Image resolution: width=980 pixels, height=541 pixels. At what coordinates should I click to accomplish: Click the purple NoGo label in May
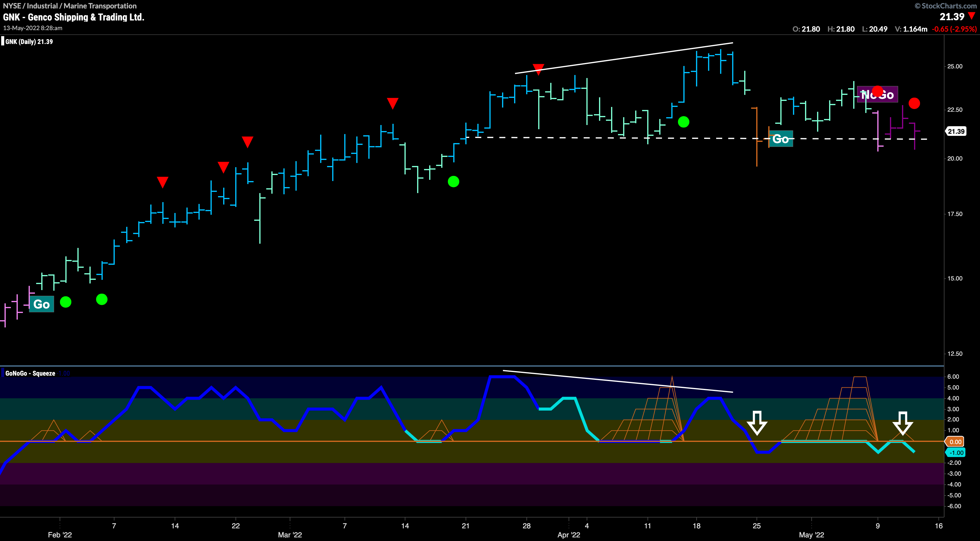click(877, 94)
